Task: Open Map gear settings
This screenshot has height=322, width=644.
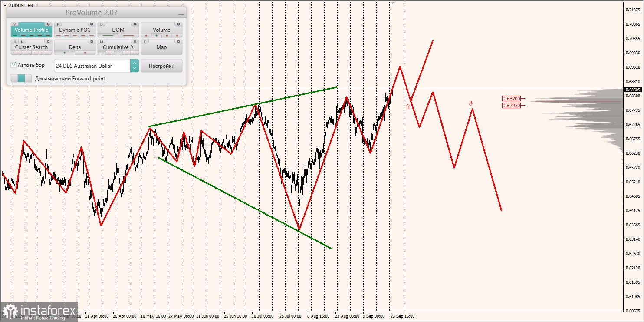Action: point(178,42)
